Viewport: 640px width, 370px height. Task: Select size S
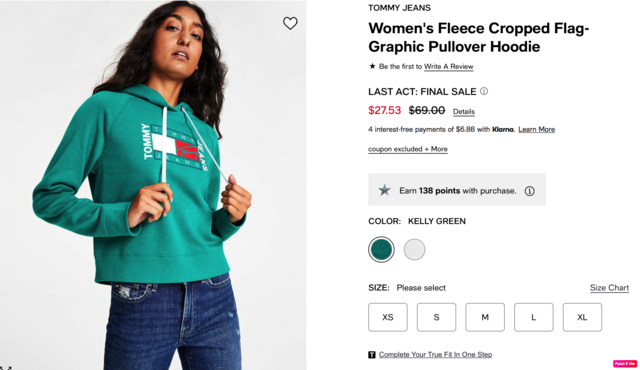(x=436, y=317)
